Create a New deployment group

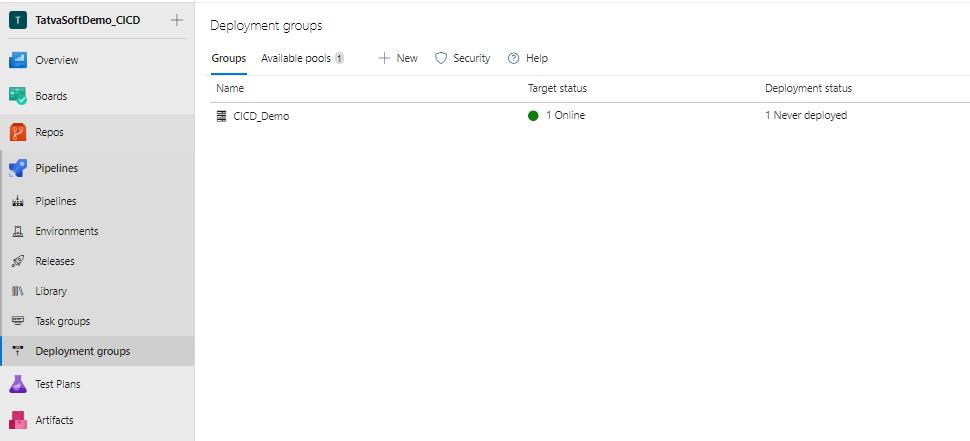coord(398,58)
